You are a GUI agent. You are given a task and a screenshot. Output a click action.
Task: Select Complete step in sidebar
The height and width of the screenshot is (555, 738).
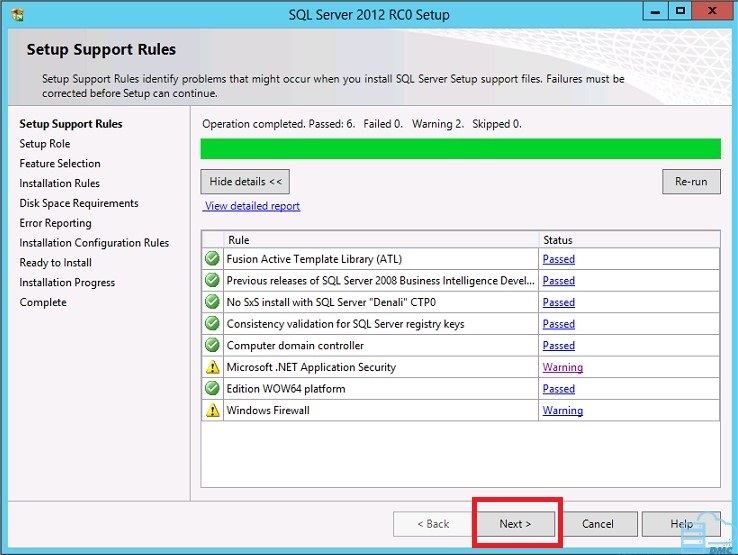(x=43, y=302)
